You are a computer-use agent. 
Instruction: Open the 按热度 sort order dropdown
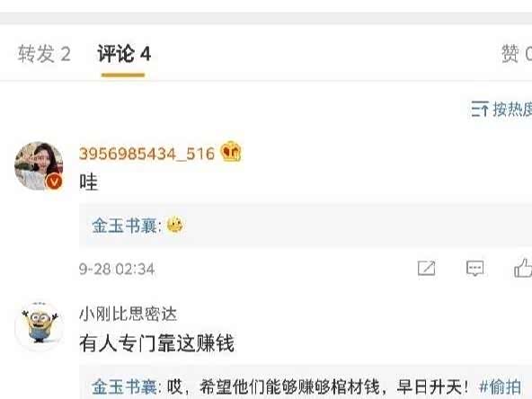tap(501, 110)
